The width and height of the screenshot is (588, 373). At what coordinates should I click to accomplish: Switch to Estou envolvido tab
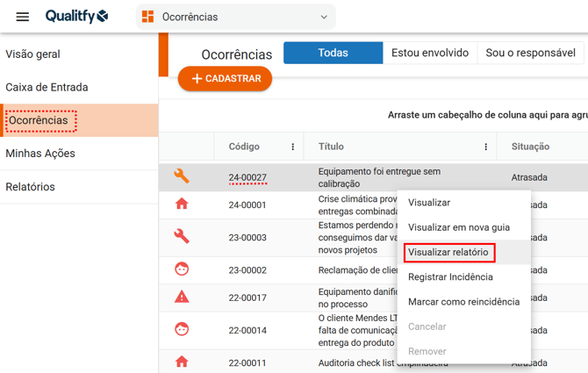[430, 53]
